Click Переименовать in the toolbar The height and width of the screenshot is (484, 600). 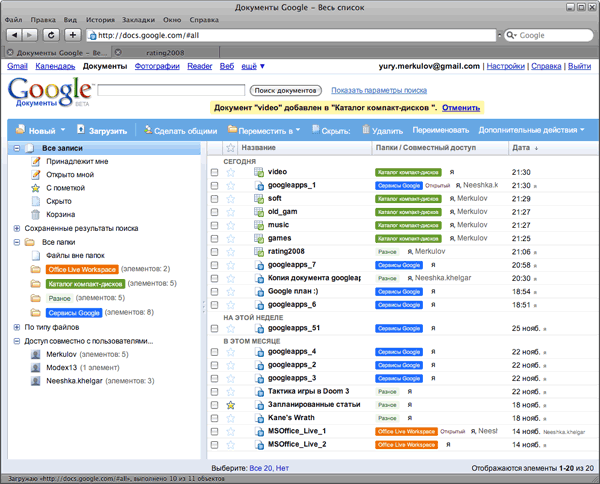pos(440,130)
